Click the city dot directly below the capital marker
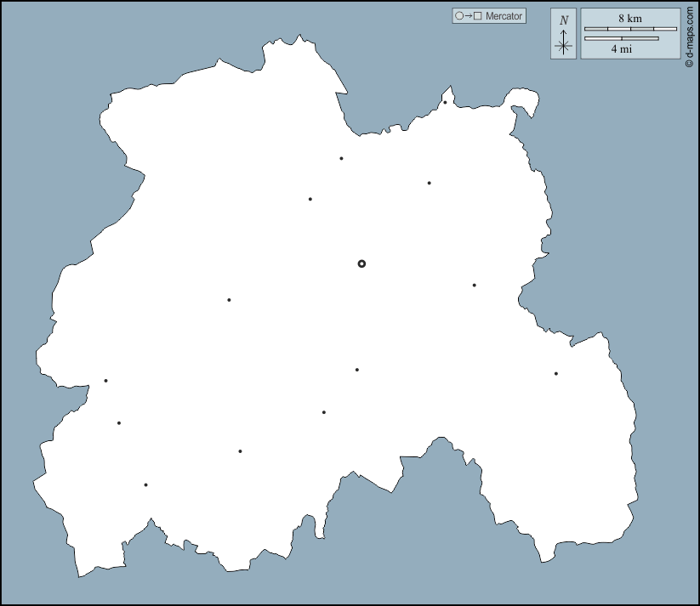This screenshot has width=700, height=606. click(357, 370)
